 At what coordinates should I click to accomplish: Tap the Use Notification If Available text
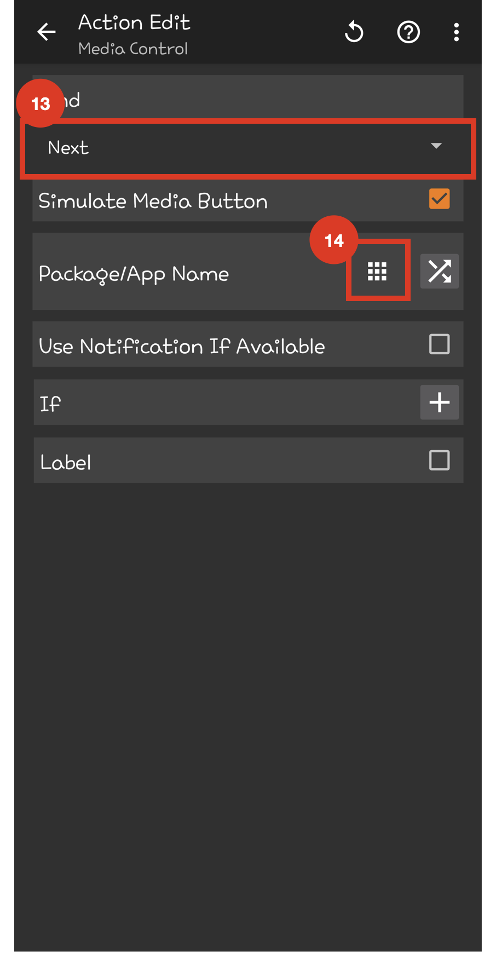(x=182, y=346)
